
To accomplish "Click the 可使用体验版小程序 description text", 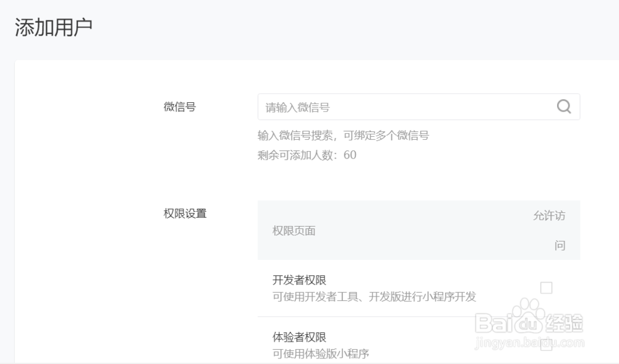I will click(x=321, y=353).
